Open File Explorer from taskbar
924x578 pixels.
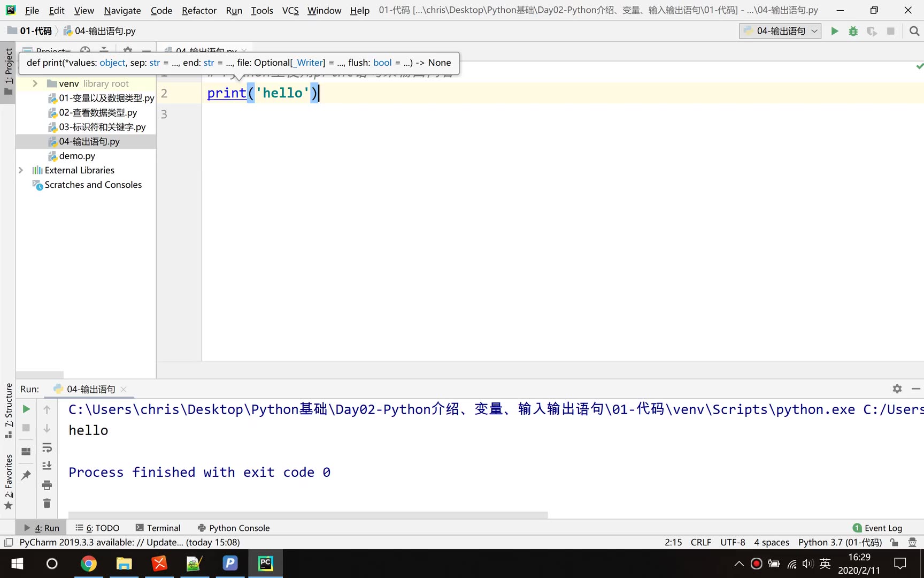pyautogui.click(x=124, y=564)
